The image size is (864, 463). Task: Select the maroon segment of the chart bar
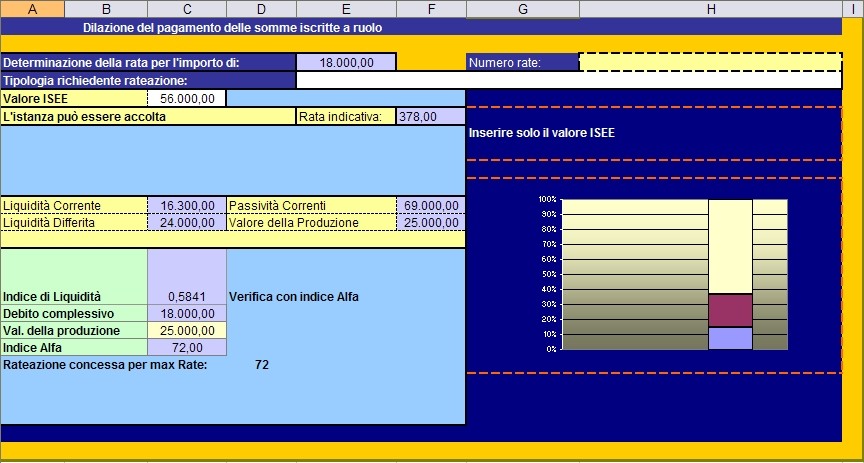(730, 310)
